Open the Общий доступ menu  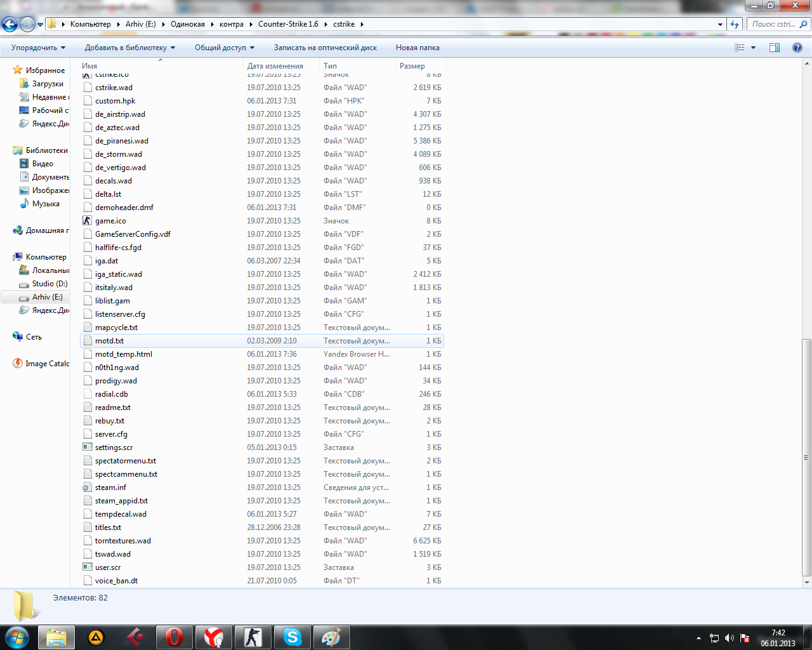pyautogui.click(x=225, y=48)
